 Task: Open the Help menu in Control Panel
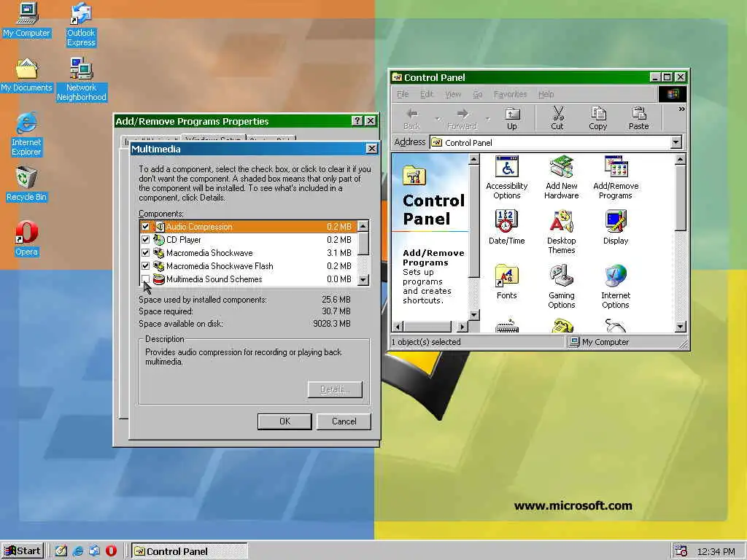tap(546, 94)
